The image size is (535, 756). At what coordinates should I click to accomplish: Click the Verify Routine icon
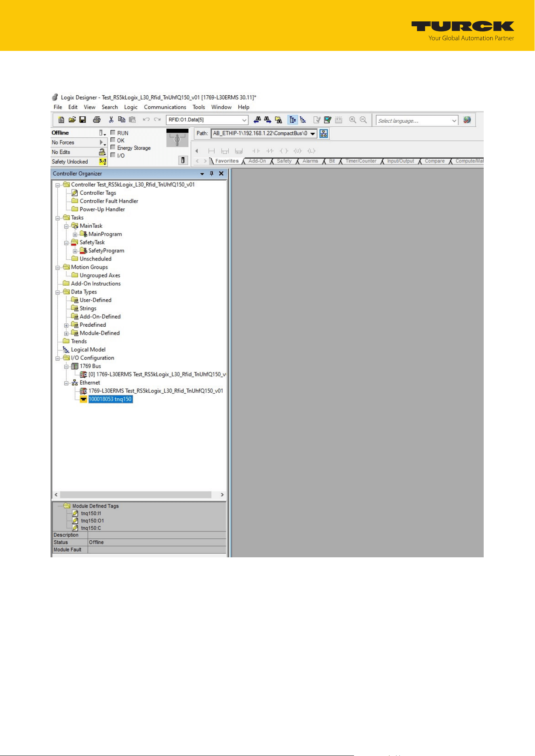coord(317,120)
